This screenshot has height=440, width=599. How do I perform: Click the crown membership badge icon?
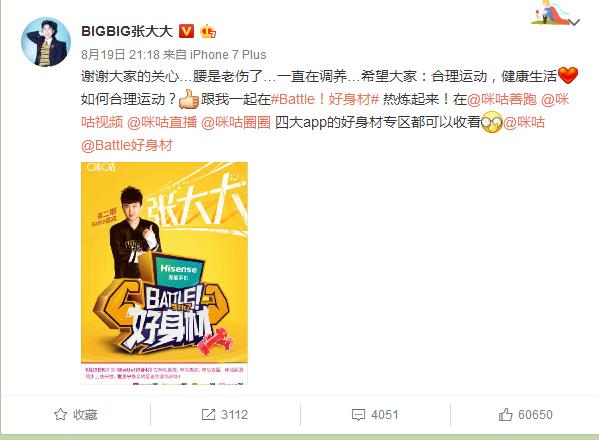click(x=208, y=31)
